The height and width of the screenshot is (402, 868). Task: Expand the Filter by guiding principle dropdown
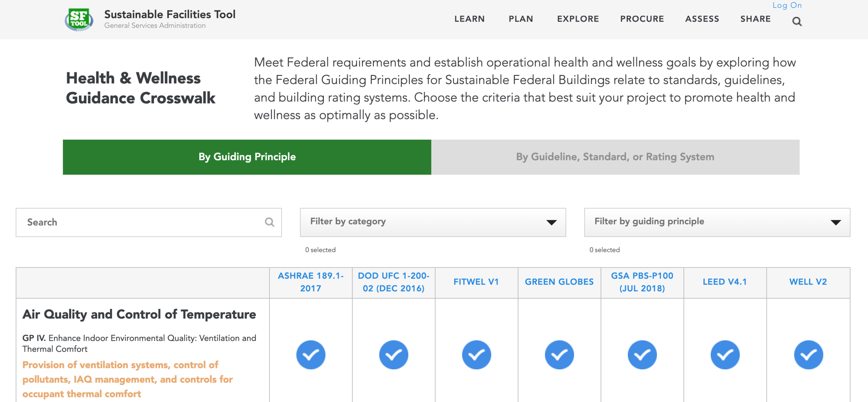pos(717,222)
